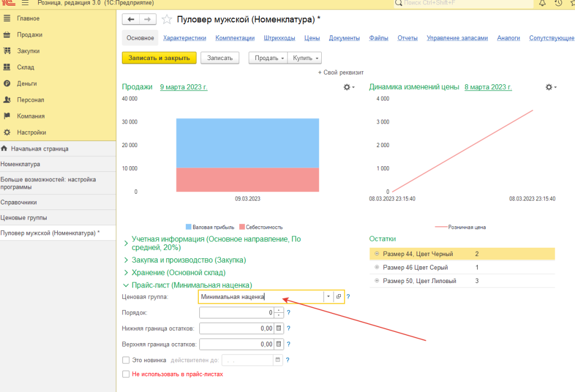The image size is (575, 392).
Task: Add a Свой реквизит
Action: point(341,72)
